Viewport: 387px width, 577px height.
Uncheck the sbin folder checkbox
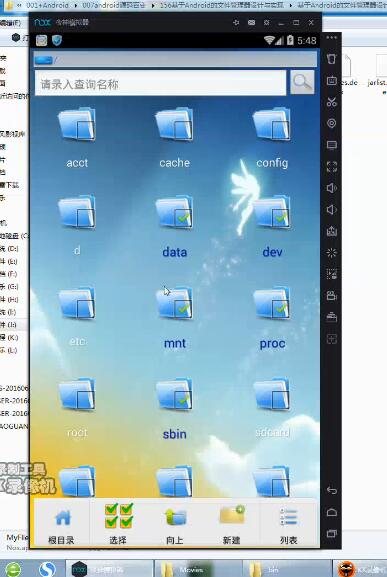coord(183,400)
